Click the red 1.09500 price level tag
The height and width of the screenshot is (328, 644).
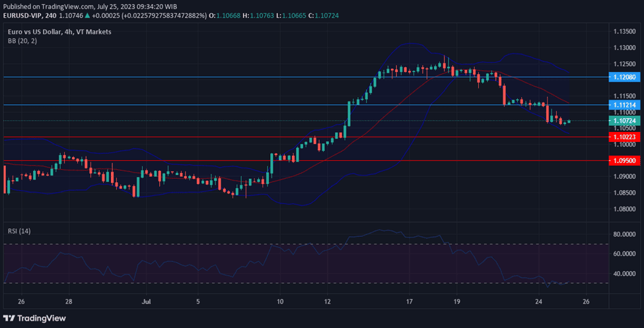tap(624, 160)
